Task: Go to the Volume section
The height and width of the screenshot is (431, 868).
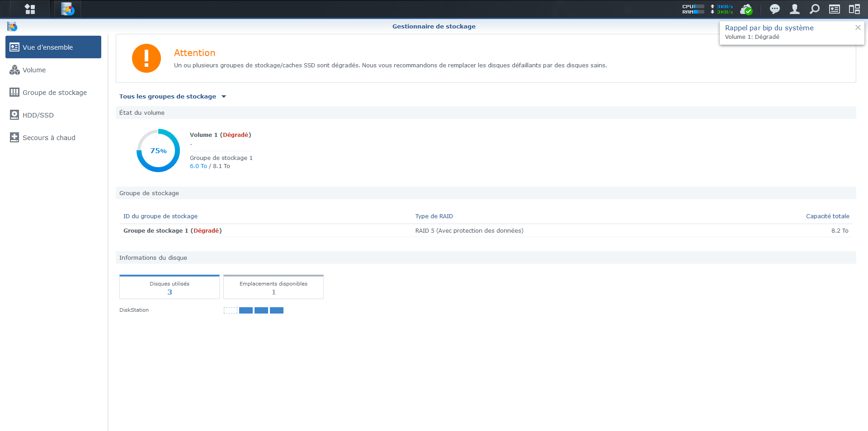Action: pos(53,70)
